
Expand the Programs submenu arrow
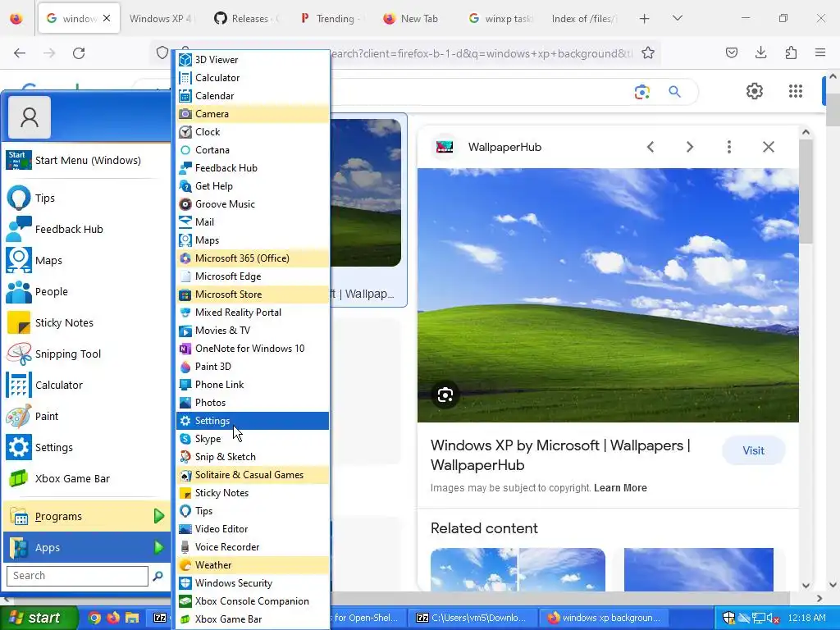[x=159, y=516]
